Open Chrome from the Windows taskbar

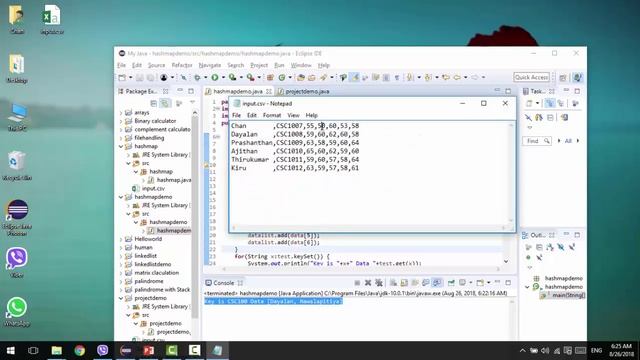(x=80, y=350)
